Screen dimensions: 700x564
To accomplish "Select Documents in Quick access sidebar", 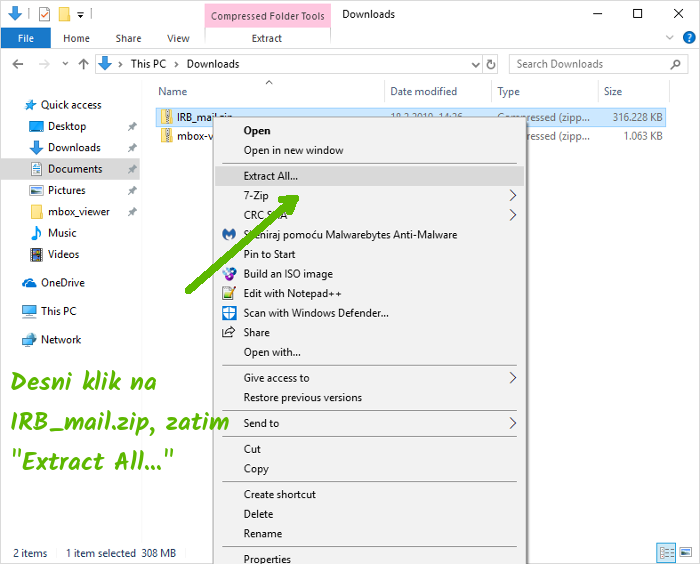I will 75,169.
